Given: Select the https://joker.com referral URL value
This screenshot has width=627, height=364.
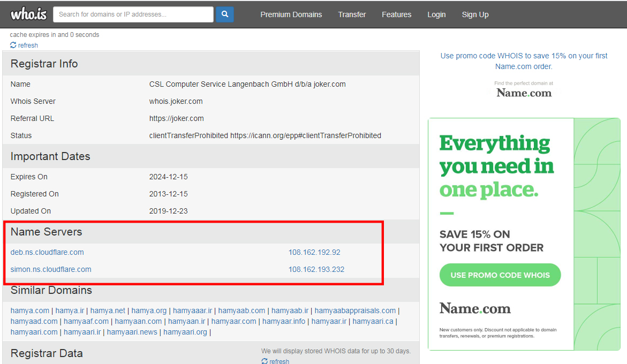Looking at the screenshot, I should 176,119.
